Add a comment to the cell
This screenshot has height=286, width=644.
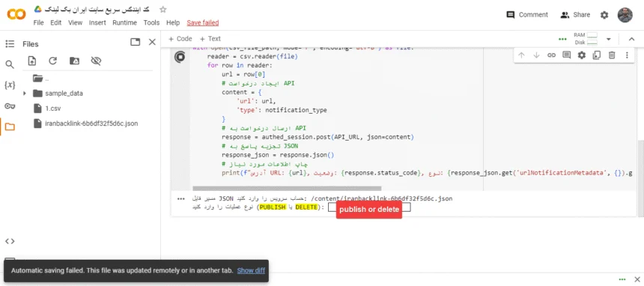[567, 55]
